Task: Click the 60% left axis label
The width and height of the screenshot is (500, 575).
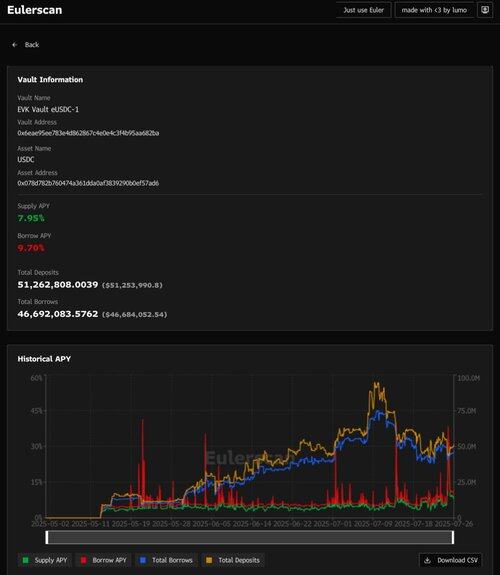Action: pyautogui.click(x=37, y=377)
